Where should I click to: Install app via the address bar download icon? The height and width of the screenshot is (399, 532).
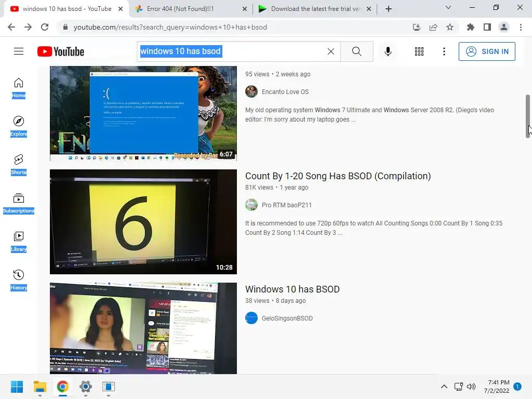416,27
